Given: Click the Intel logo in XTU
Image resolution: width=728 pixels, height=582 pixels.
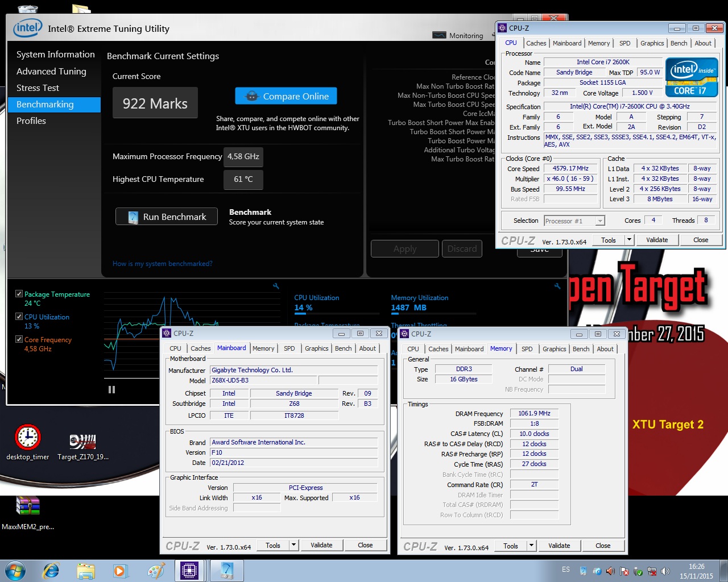Looking at the screenshot, I should tap(28, 28).
